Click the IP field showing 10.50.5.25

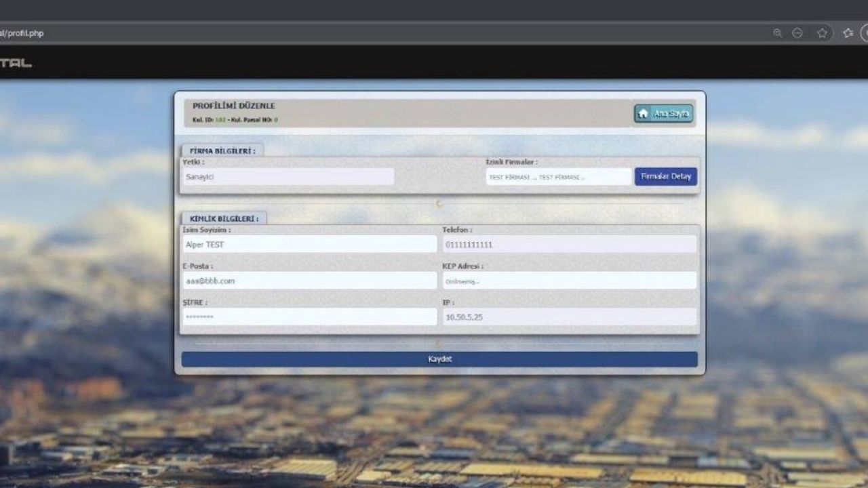(x=569, y=317)
